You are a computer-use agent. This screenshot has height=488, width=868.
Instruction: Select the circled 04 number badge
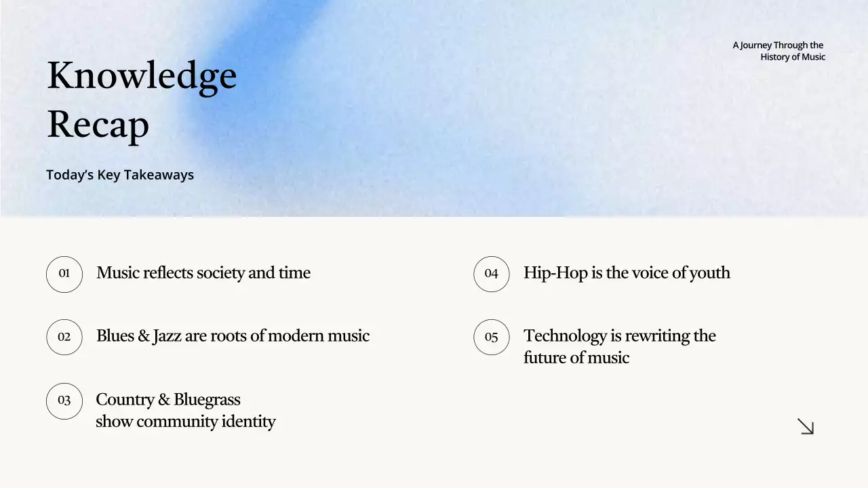[492, 274]
